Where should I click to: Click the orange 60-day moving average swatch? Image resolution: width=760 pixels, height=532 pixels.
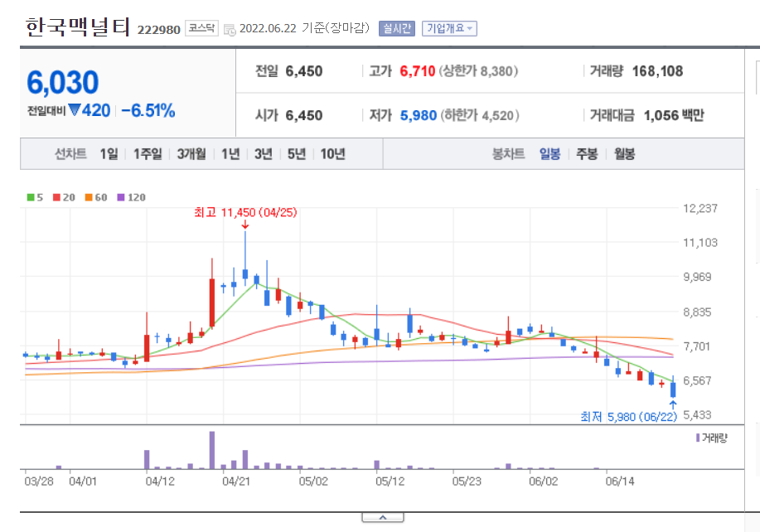[x=89, y=197]
